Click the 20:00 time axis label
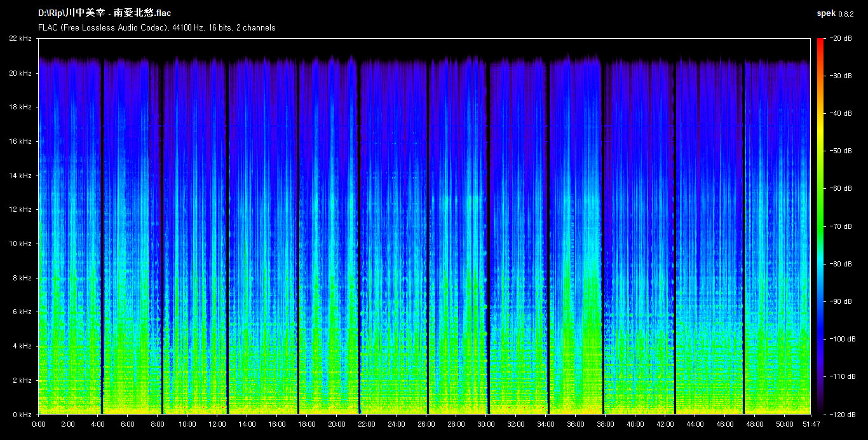Screen dimensions: 868x440 [337, 424]
